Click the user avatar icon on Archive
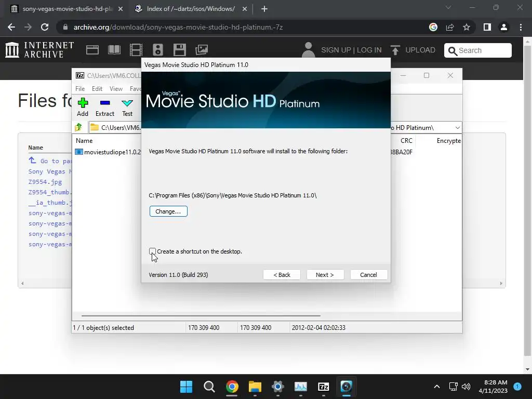Screen dimensions: 532x399 309,49
